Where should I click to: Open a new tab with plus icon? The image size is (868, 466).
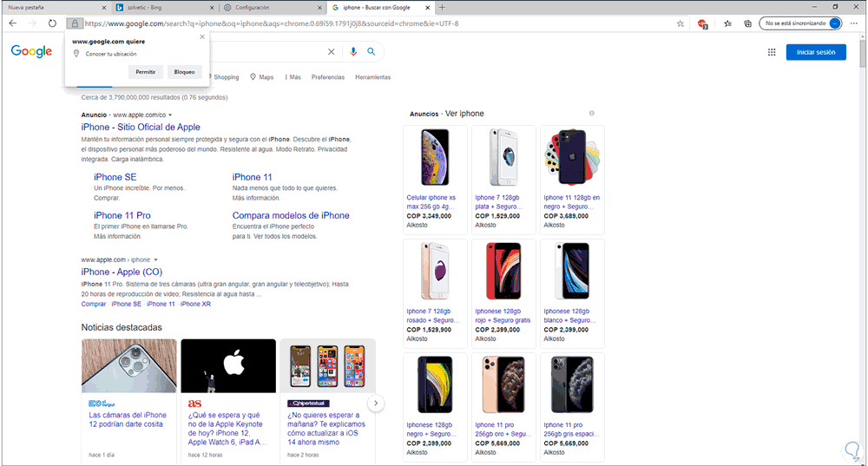click(442, 7)
